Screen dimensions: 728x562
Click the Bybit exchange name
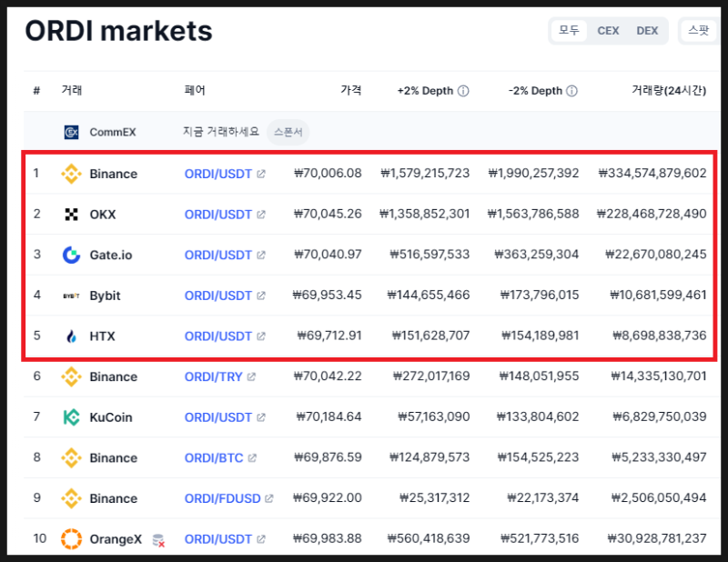click(x=105, y=296)
